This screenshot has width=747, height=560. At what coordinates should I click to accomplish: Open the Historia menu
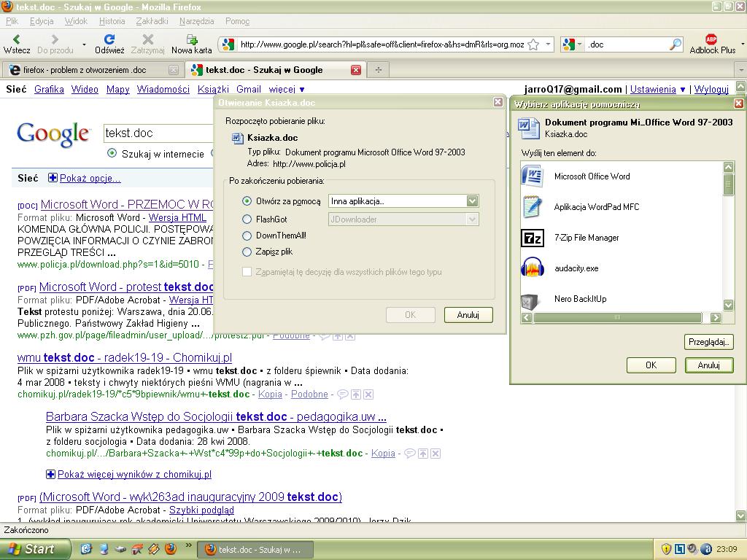pyautogui.click(x=112, y=21)
